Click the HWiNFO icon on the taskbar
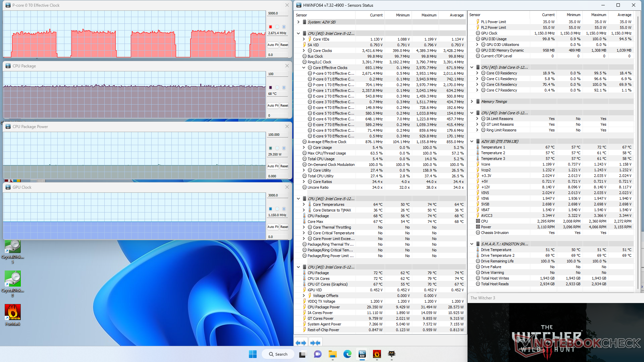This screenshot has height=362, width=644. pos(362,354)
